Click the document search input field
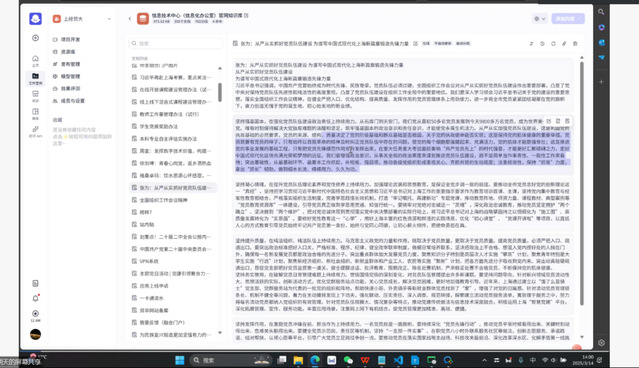639x368 pixels. point(176,43)
